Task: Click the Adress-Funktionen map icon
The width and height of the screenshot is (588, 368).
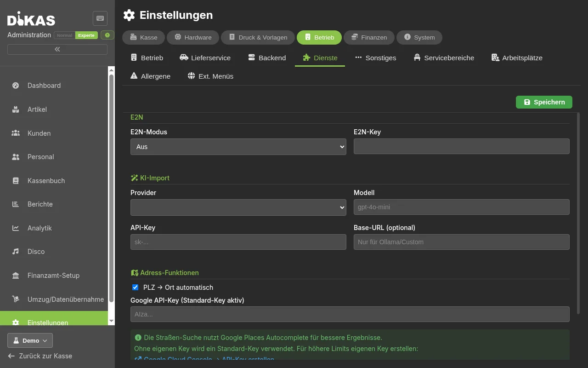Action: (134, 273)
